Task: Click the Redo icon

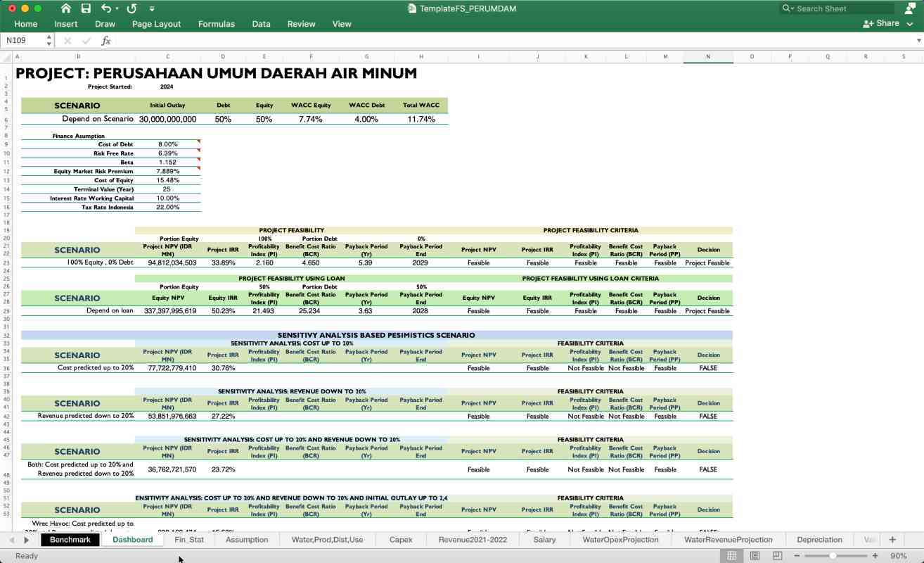Action: click(x=131, y=8)
